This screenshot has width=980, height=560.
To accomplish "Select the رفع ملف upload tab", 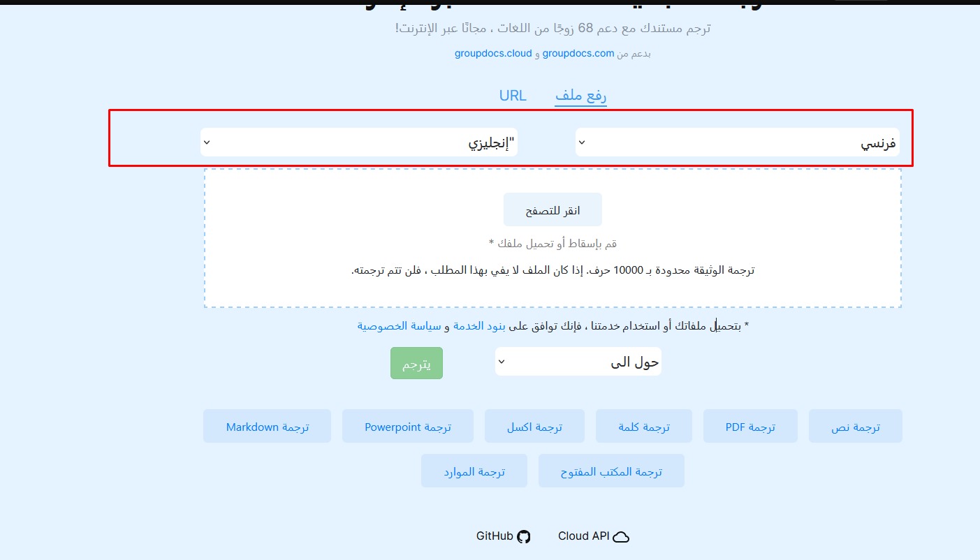I will point(580,96).
